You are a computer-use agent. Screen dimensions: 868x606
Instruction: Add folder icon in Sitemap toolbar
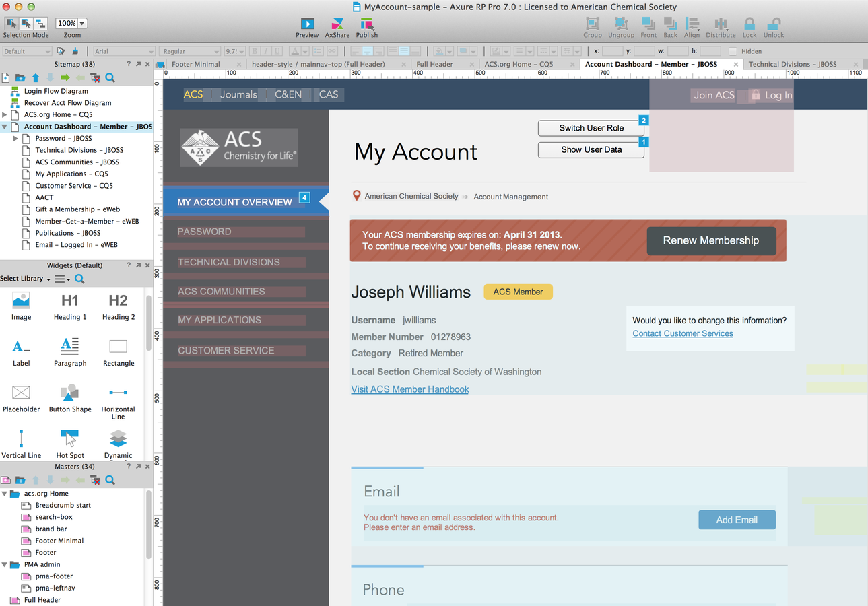20,78
